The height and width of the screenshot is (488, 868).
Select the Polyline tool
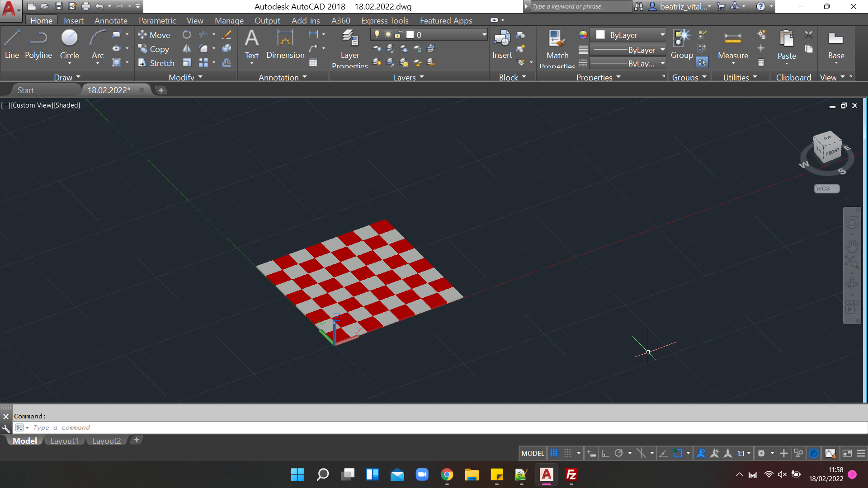38,44
